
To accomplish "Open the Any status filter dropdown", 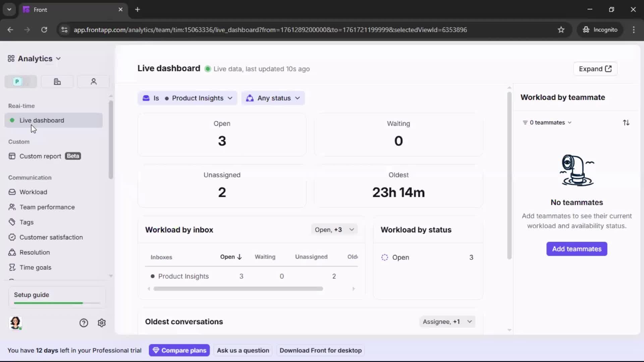I will tap(273, 98).
